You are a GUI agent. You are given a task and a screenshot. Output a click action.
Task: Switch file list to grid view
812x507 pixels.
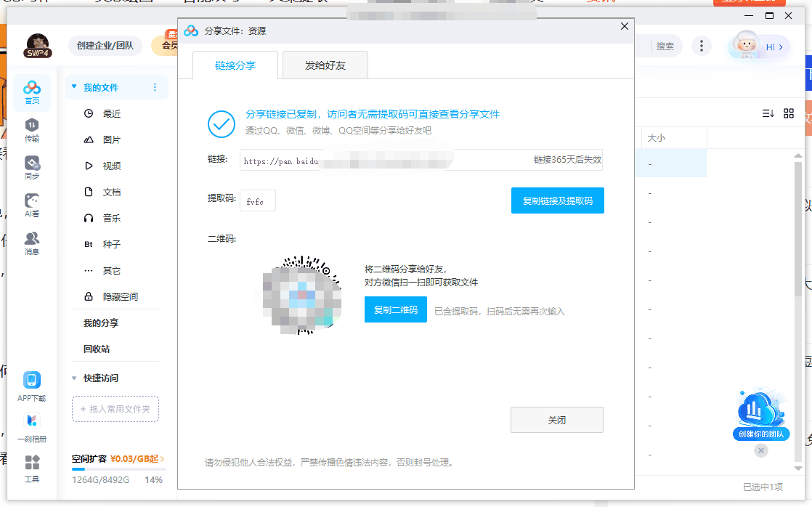[x=789, y=114]
